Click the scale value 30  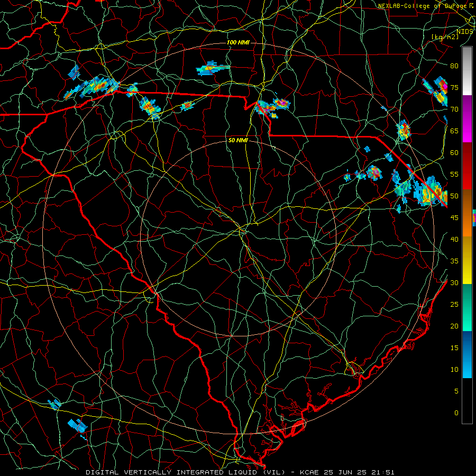[x=454, y=283]
